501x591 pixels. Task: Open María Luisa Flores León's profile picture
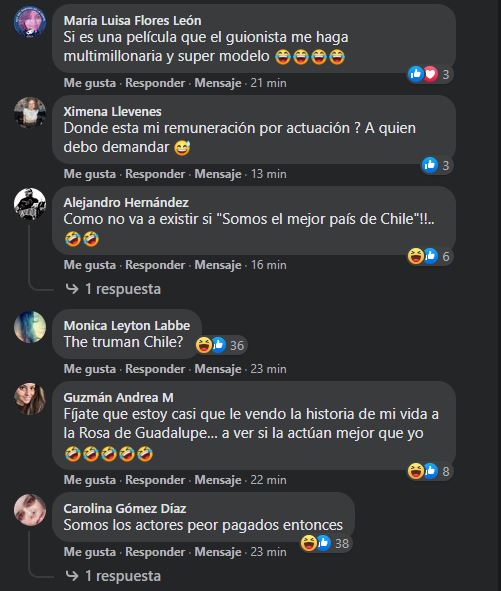point(30,22)
